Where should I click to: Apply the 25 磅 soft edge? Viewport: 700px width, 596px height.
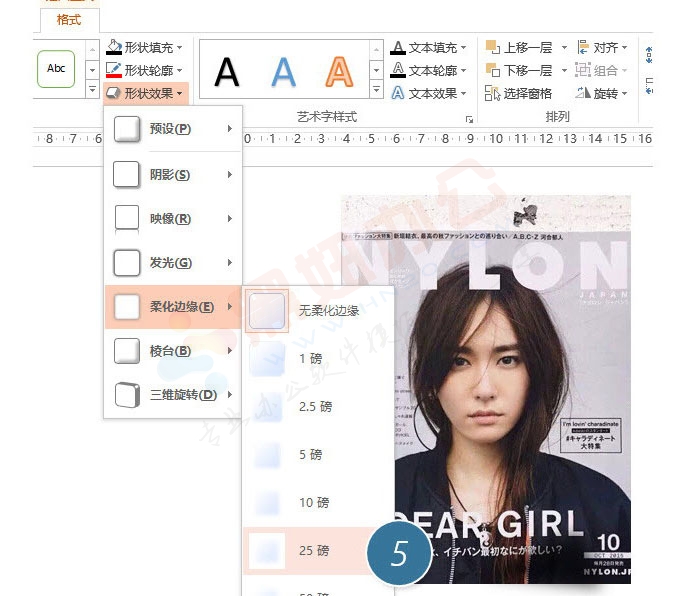[x=314, y=551]
